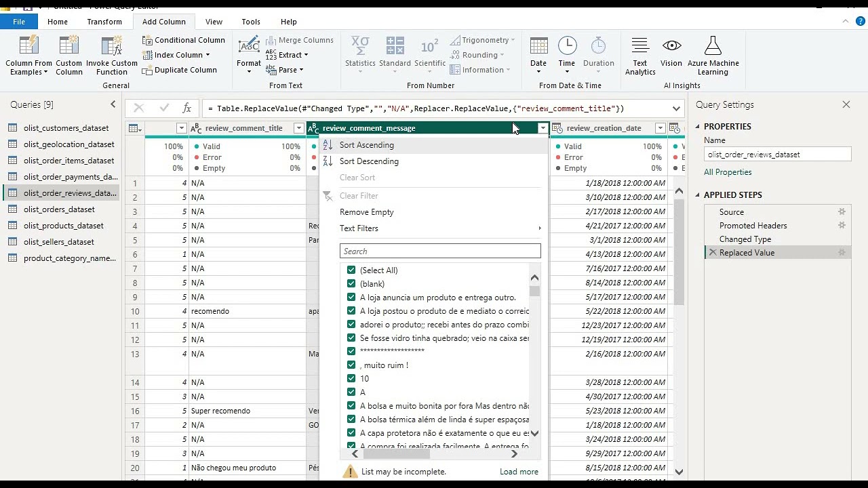Image resolution: width=868 pixels, height=488 pixels.
Task: Launch Vision AI insight
Action: point(671,53)
